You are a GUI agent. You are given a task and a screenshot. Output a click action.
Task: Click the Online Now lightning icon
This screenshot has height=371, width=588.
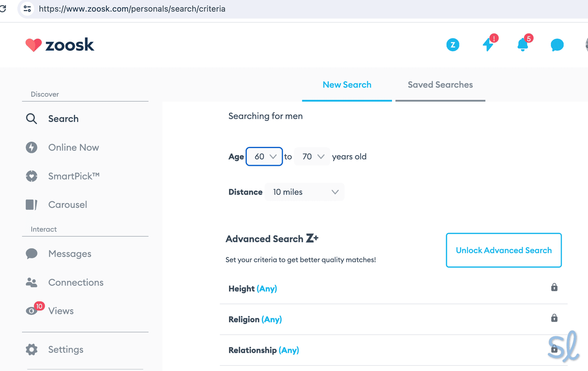coord(31,147)
